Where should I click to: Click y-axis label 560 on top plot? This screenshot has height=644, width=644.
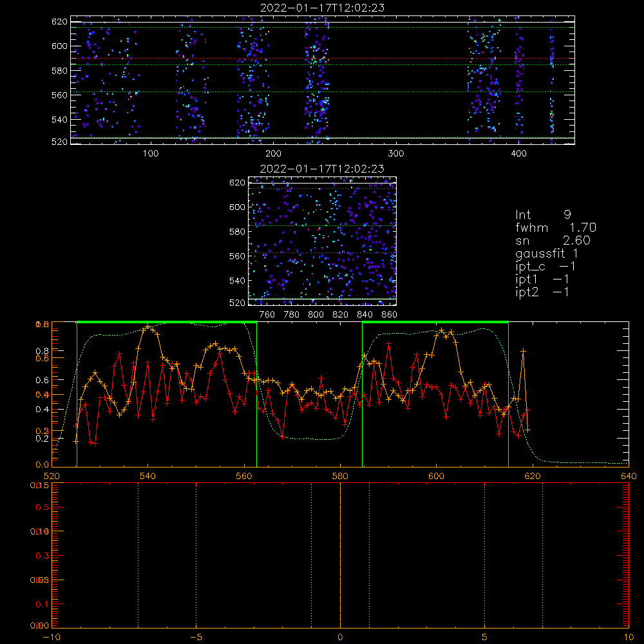(x=59, y=95)
